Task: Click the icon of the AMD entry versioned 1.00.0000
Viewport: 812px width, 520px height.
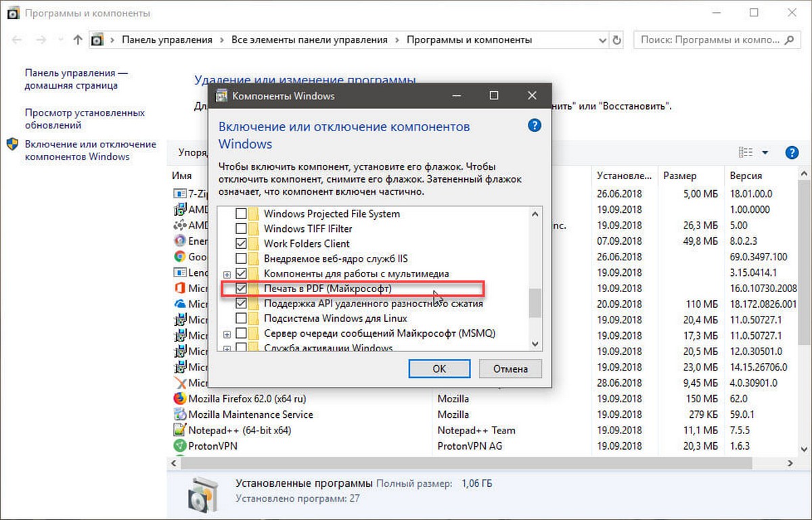Action: tap(179, 209)
